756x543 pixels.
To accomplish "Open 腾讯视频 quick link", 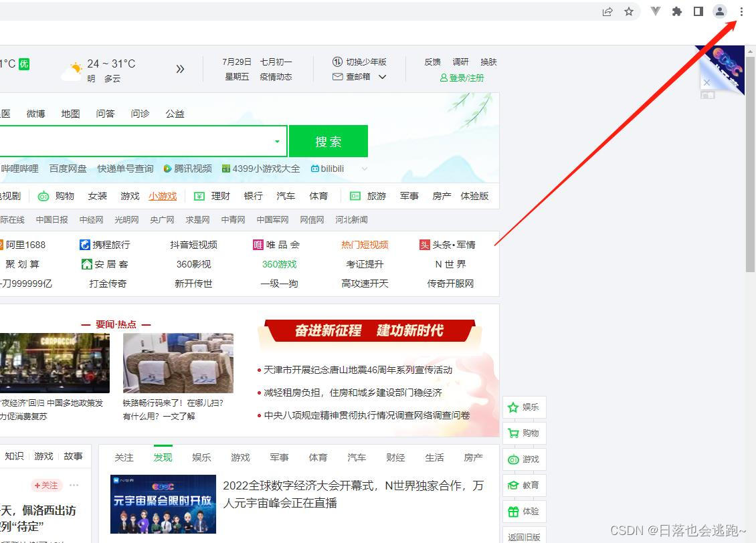I will coord(187,169).
